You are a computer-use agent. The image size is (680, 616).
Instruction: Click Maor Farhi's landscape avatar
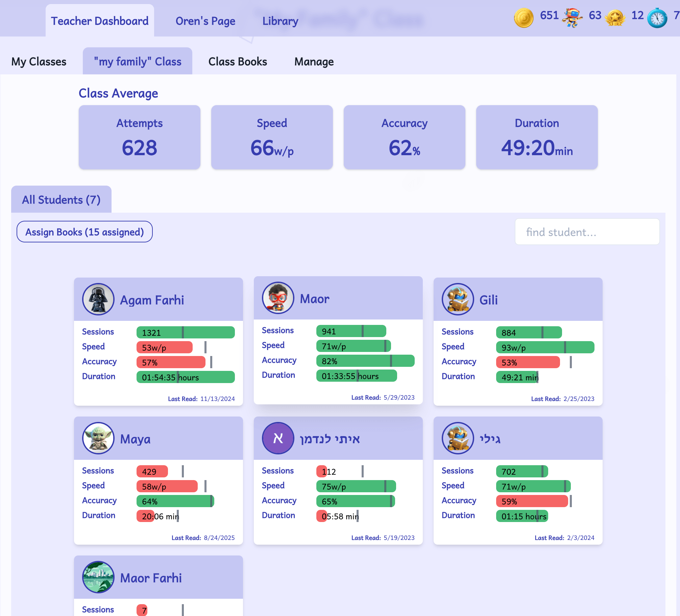click(98, 577)
